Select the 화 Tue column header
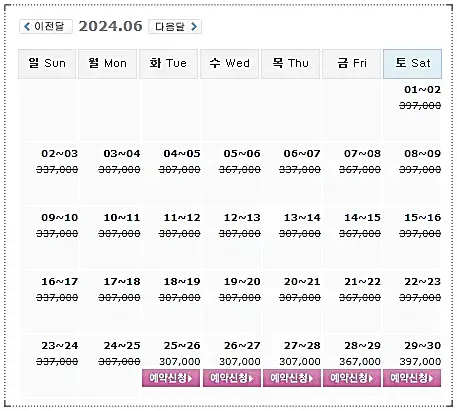The width and height of the screenshot is (457, 411). 168,64
